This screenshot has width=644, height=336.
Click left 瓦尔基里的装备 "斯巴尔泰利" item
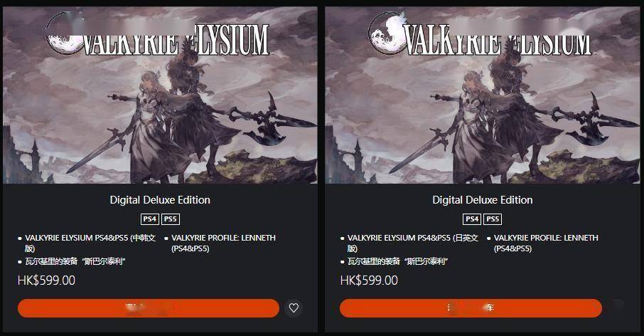(x=75, y=261)
